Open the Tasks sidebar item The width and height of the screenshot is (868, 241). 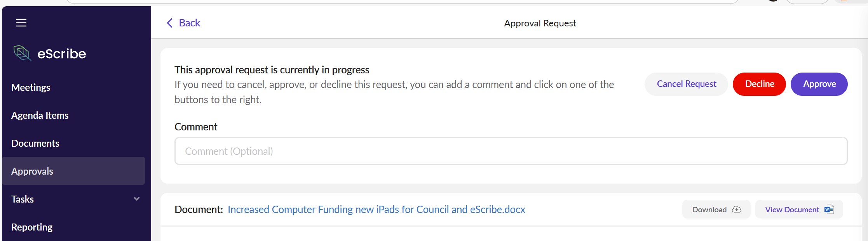pos(23,199)
